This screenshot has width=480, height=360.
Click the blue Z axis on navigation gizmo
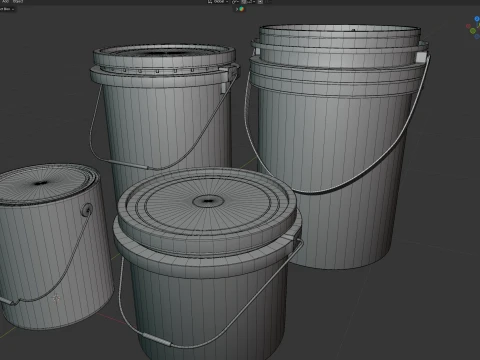point(477,19)
